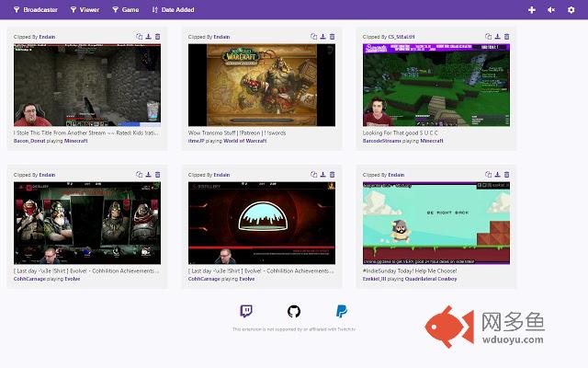Sort clips by Date Added
This screenshot has width=588, height=368.
(174, 10)
